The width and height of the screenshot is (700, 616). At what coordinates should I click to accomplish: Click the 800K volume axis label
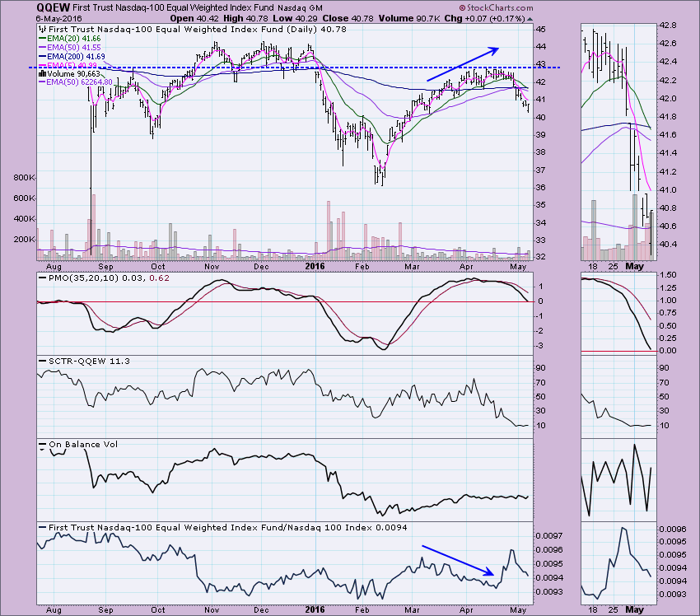tap(24, 178)
